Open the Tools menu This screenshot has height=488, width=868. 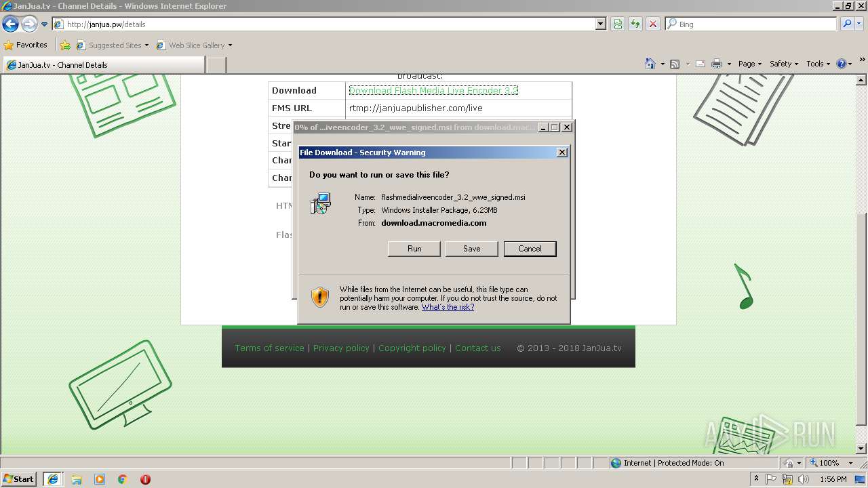(818, 64)
